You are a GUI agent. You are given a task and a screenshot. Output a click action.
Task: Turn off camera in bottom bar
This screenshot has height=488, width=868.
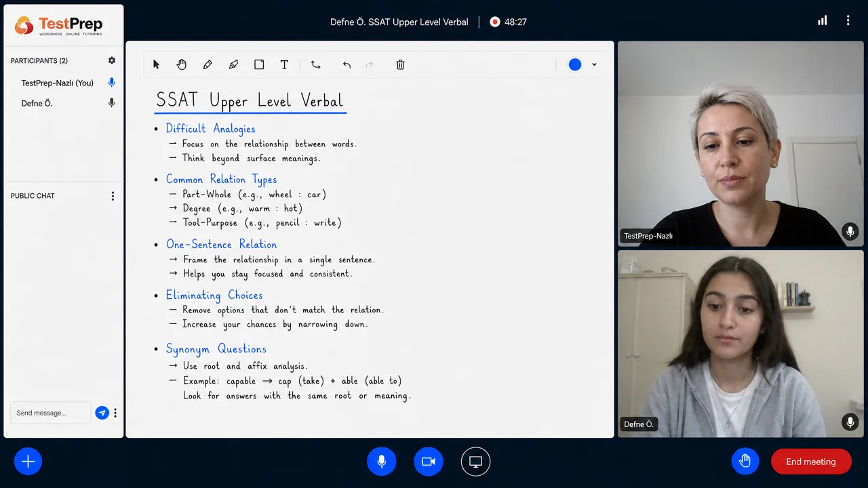point(429,462)
